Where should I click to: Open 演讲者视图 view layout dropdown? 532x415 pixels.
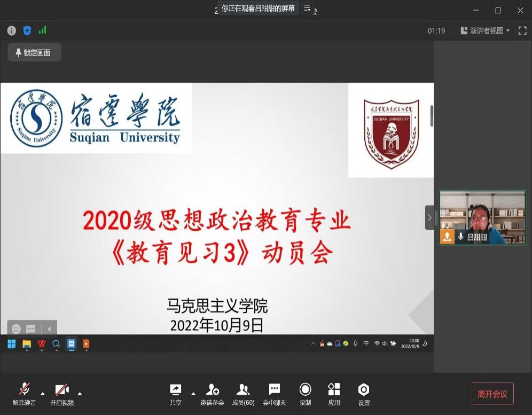coord(485,31)
